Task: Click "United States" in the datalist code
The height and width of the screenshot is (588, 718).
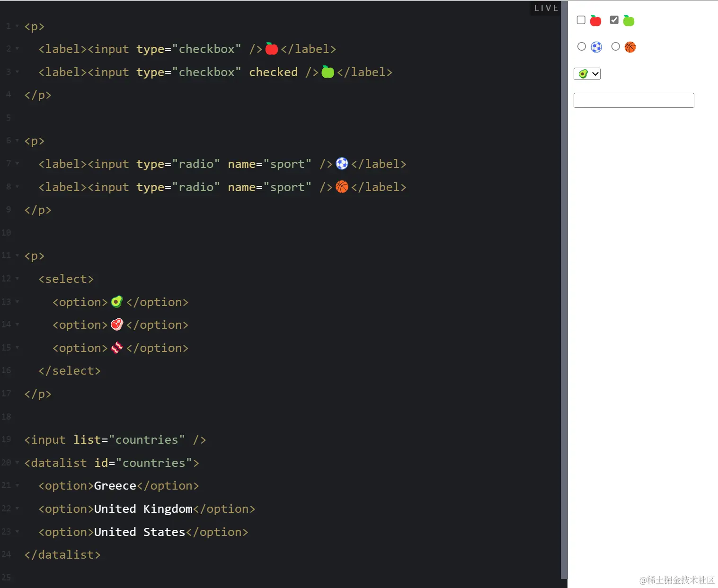Action: coord(140,532)
